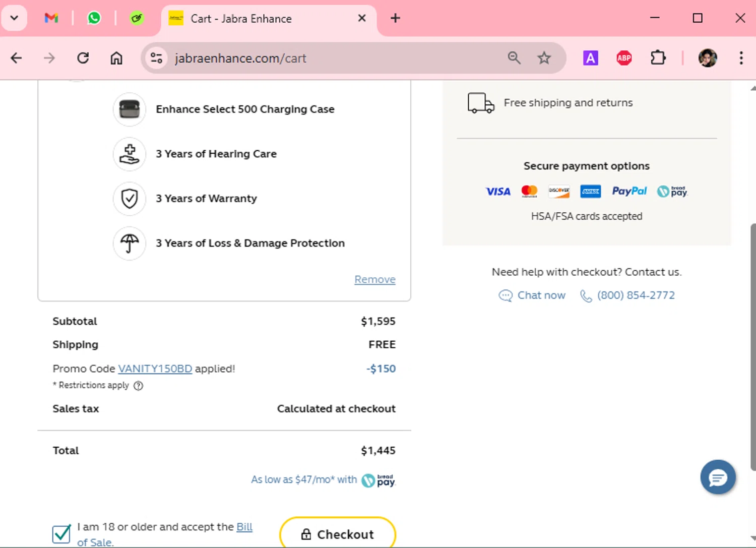Open the Chrome profile avatar
Screen dimensions: 756x548
coord(708,58)
